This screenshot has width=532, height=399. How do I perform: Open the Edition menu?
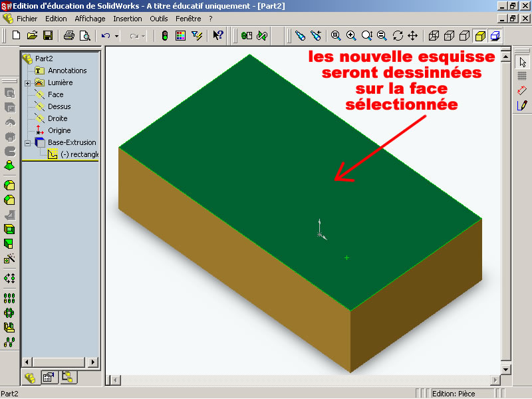56,19
